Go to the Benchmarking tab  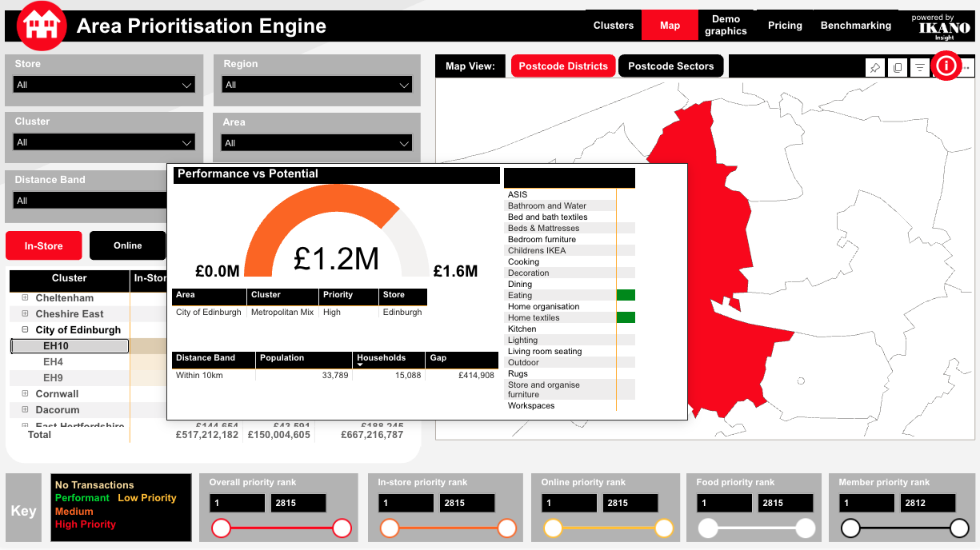tap(855, 26)
